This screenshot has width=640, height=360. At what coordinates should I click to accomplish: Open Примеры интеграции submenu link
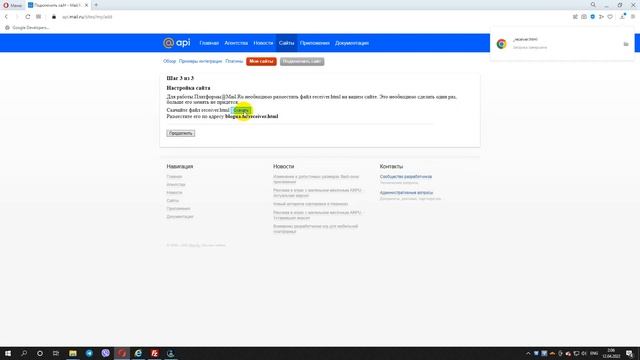point(200,61)
